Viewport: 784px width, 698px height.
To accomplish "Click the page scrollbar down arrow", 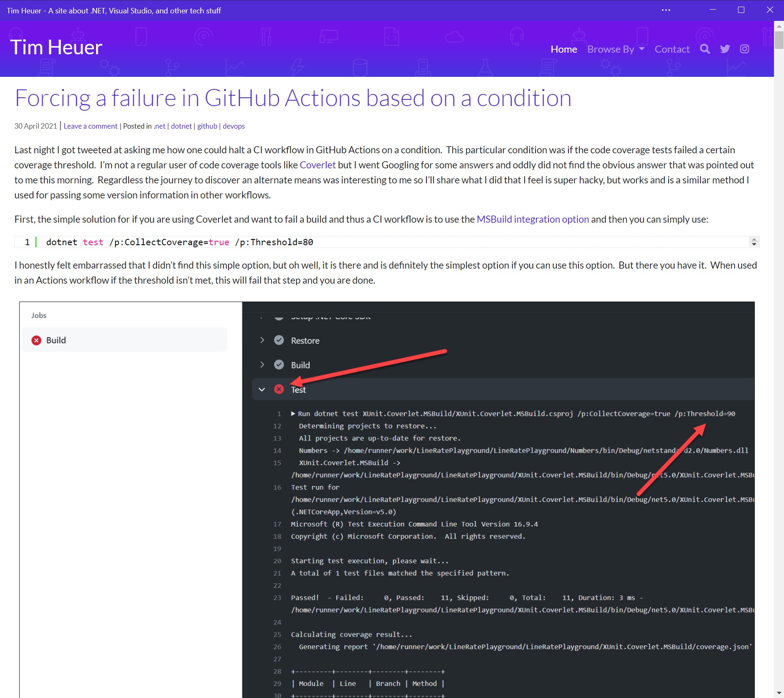I will 779,693.
